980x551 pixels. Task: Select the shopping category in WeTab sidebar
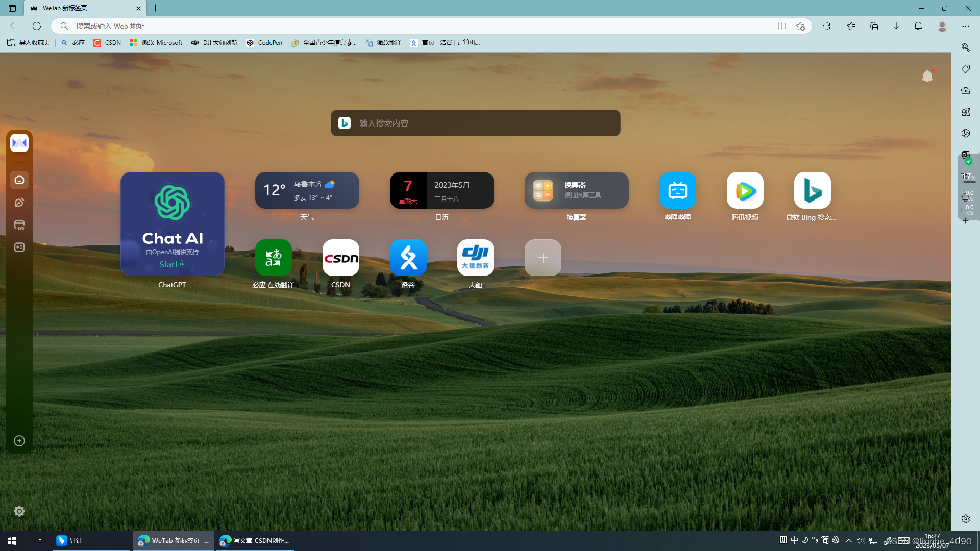click(x=19, y=225)
